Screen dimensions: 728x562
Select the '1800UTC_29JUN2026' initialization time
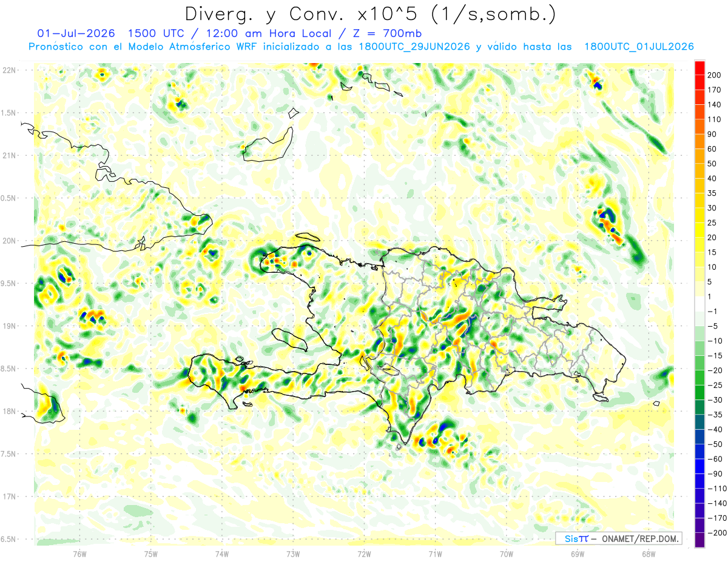pos(414,47)
